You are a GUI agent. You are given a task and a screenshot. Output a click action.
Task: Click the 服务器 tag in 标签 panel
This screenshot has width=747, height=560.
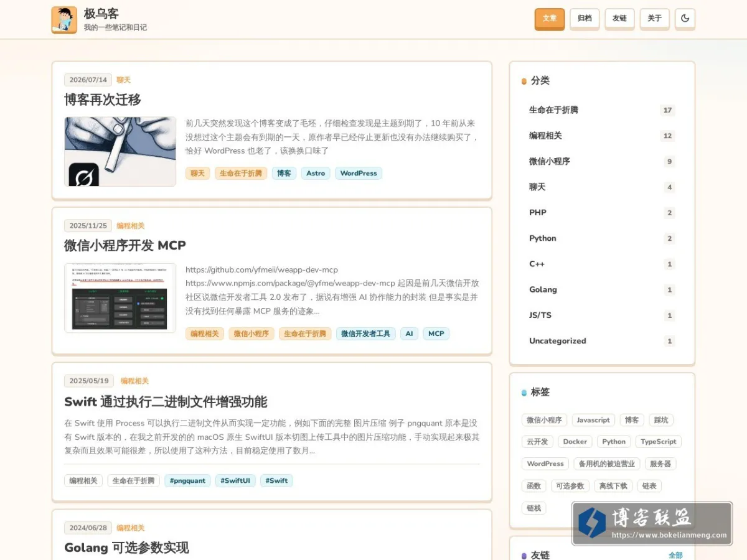(x=660, y=464)
